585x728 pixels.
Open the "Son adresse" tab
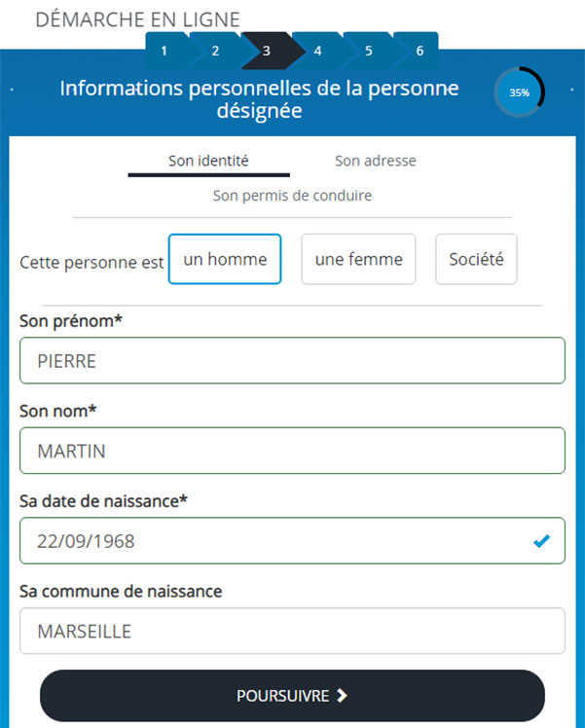coord(376,161)
